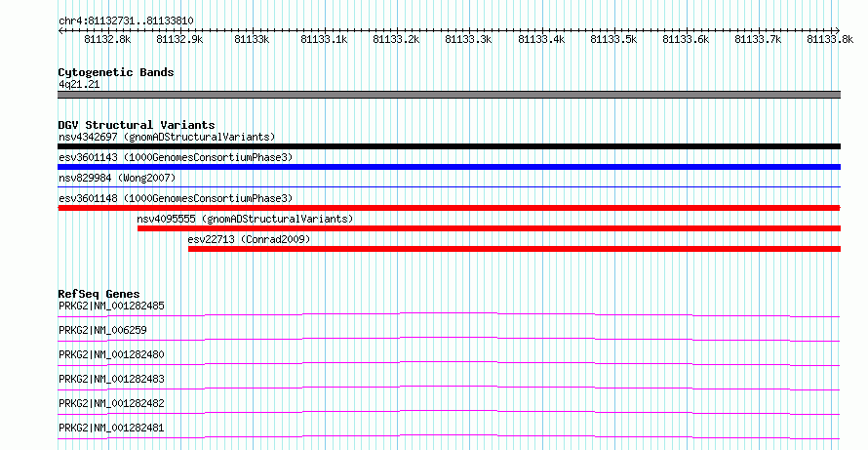Click the PRKG2|NM_006259 transcript label
The image size is (868, 450).
102,330
